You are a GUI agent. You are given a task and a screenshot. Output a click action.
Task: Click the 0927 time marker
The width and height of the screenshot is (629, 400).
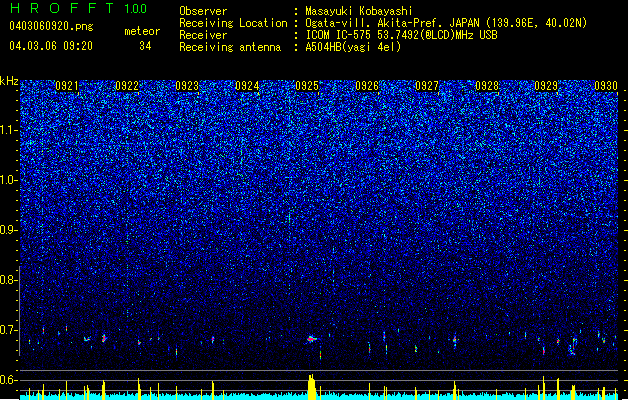pyautogui.click(x=427, y=86)
